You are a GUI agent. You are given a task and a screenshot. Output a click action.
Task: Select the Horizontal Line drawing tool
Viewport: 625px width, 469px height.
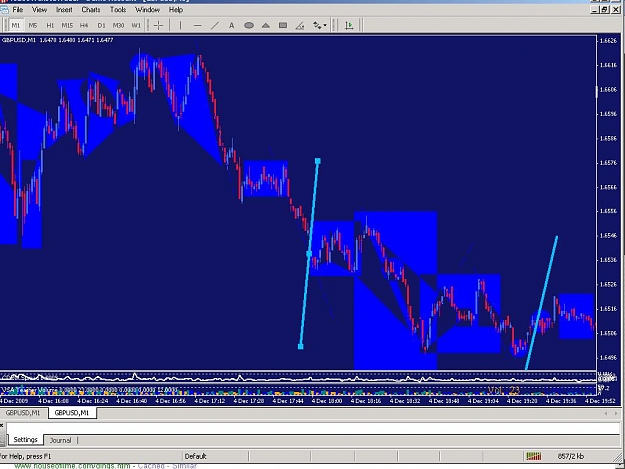click(x=197, y=26)
